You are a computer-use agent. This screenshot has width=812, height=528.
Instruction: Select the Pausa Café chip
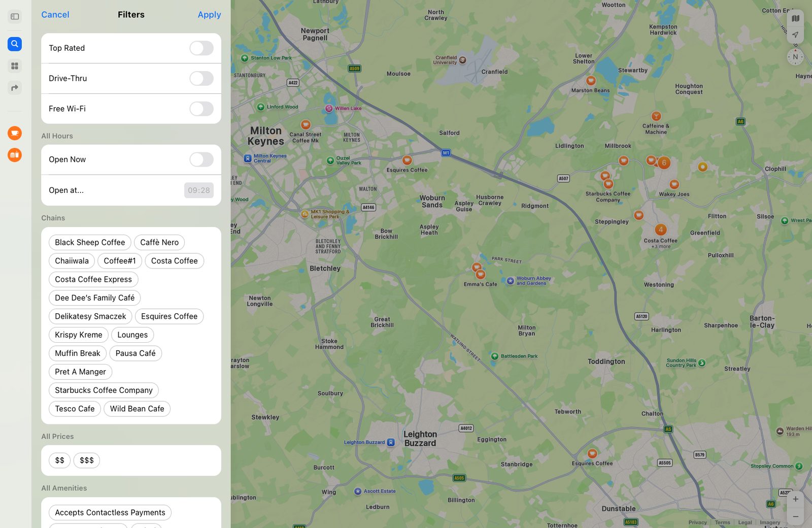coord(136,353)
